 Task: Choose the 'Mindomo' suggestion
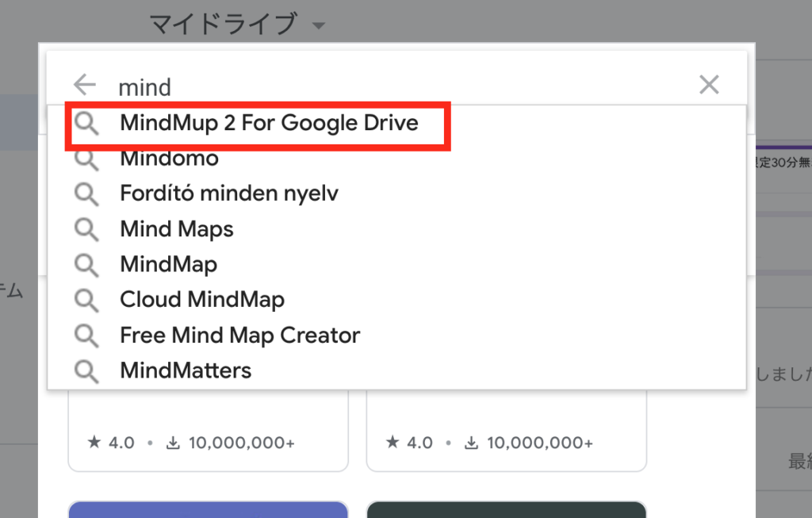(396, 158)
